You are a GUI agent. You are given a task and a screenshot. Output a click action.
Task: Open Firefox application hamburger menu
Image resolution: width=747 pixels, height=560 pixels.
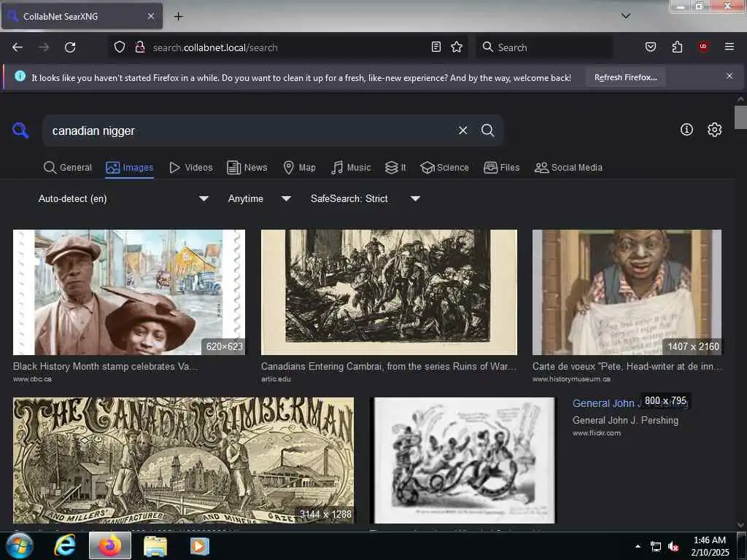729,47
